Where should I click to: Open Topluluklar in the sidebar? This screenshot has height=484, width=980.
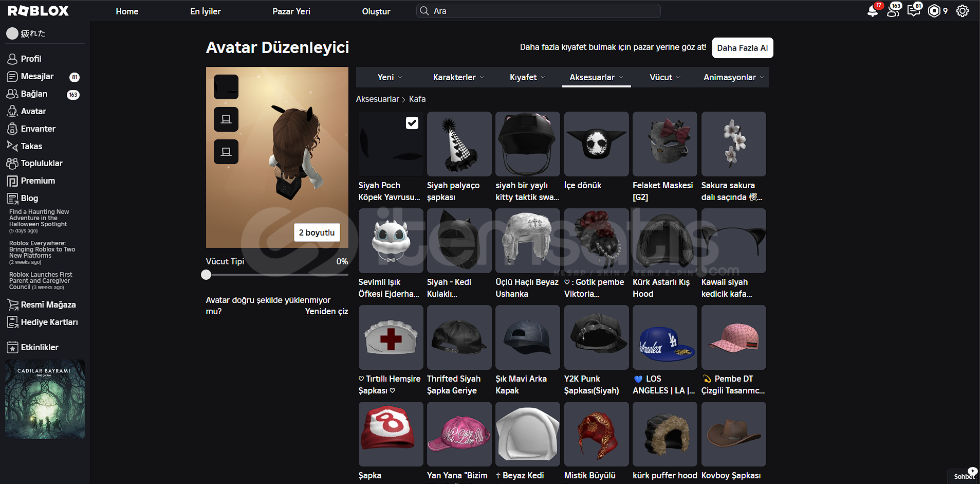click(x=42, y=163)
